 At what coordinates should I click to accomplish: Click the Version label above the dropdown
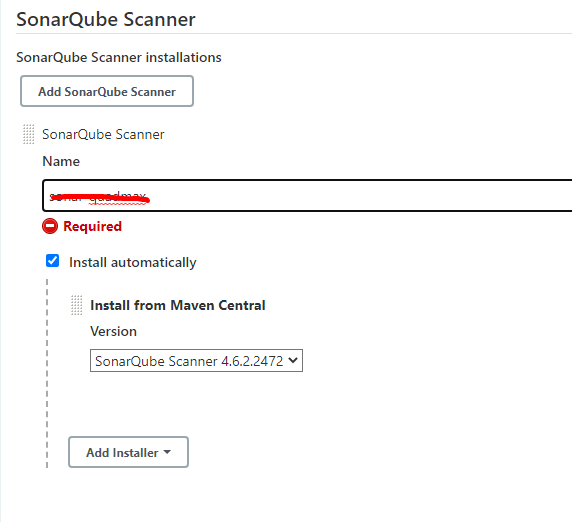[113, 331]
